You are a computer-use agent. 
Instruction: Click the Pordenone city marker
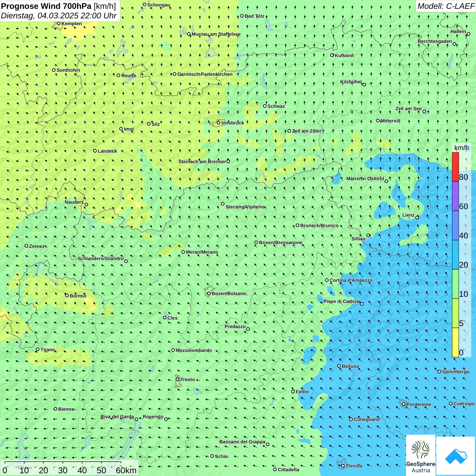click(x=404, y=404)
